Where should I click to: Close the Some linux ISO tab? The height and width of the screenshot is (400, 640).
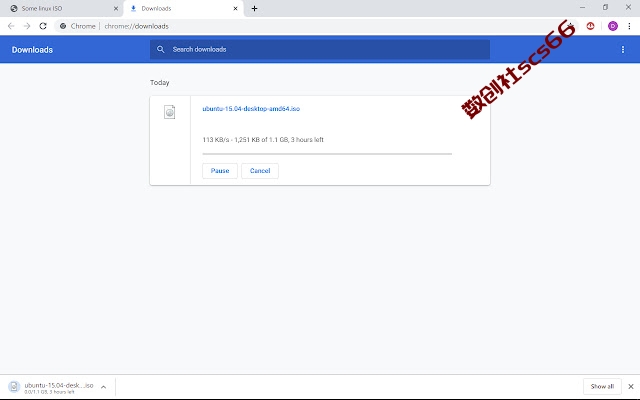[x=116, y=9]
